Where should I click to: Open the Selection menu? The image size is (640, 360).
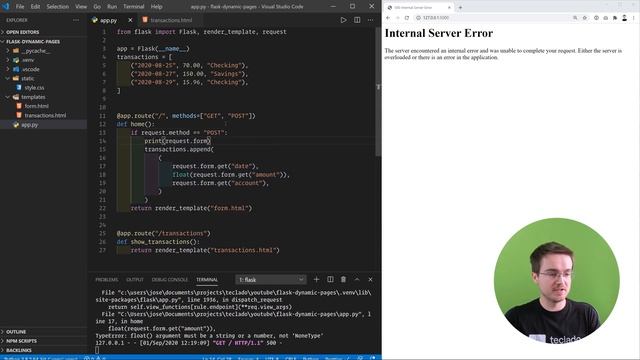coord(58,7)
